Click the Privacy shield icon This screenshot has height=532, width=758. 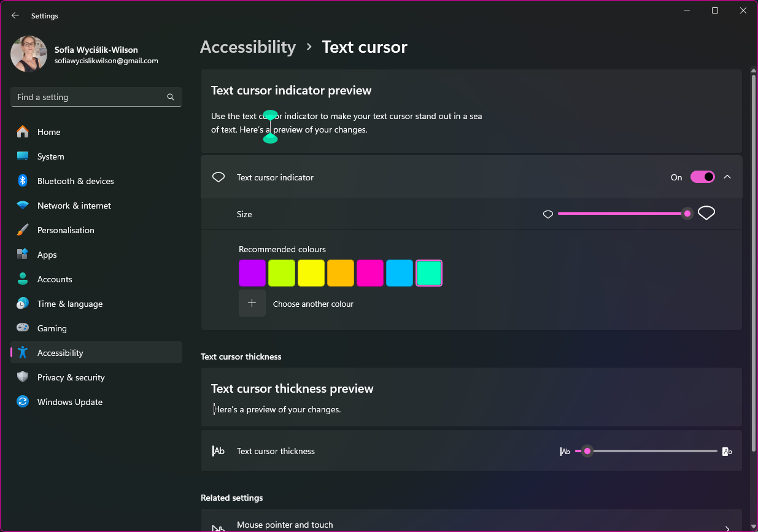tap(23, 377)
